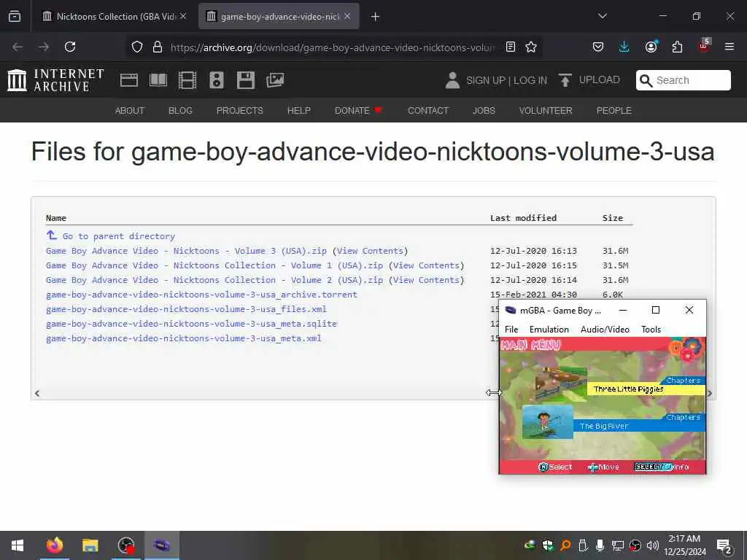Click the uBlock extension icon with badge
Image resolution: width=747 pixels, height=560 pixels.
coord(704,46)
